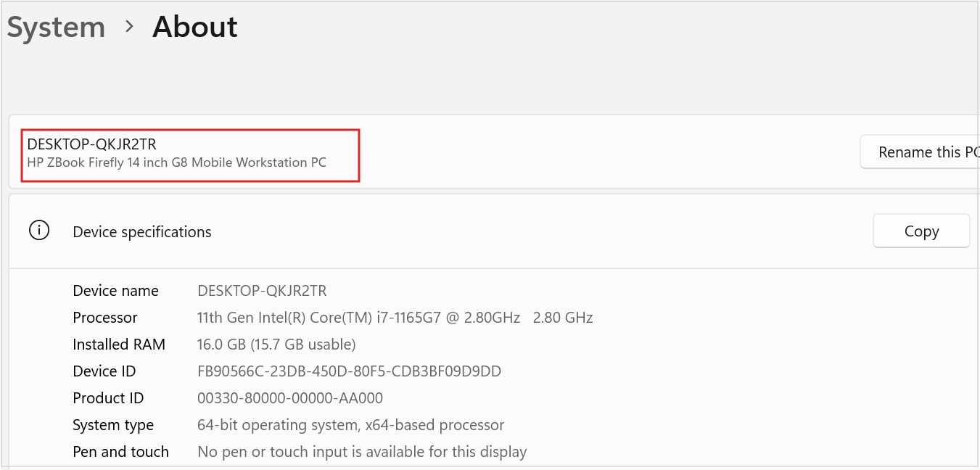Select the About breadcrumb label
Image resolution: width=980 pixels, height=470 pixels.
click(194, 27)
